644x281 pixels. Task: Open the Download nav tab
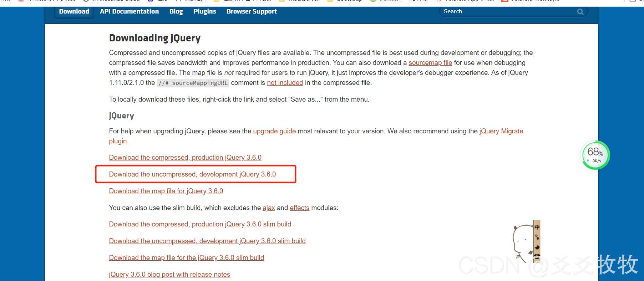coord(74,11)
